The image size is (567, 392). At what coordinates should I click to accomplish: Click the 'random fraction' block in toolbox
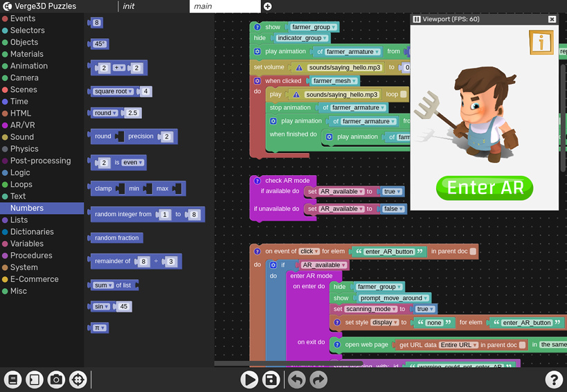[116, 238]
